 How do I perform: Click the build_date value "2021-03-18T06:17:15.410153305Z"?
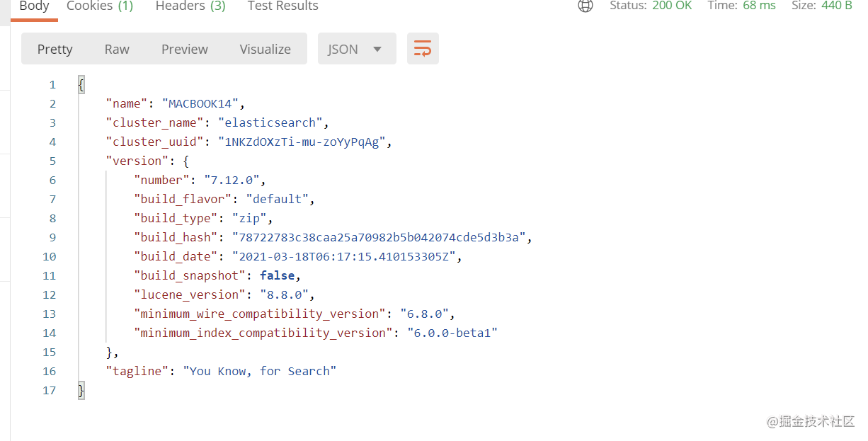click(343, 256)
